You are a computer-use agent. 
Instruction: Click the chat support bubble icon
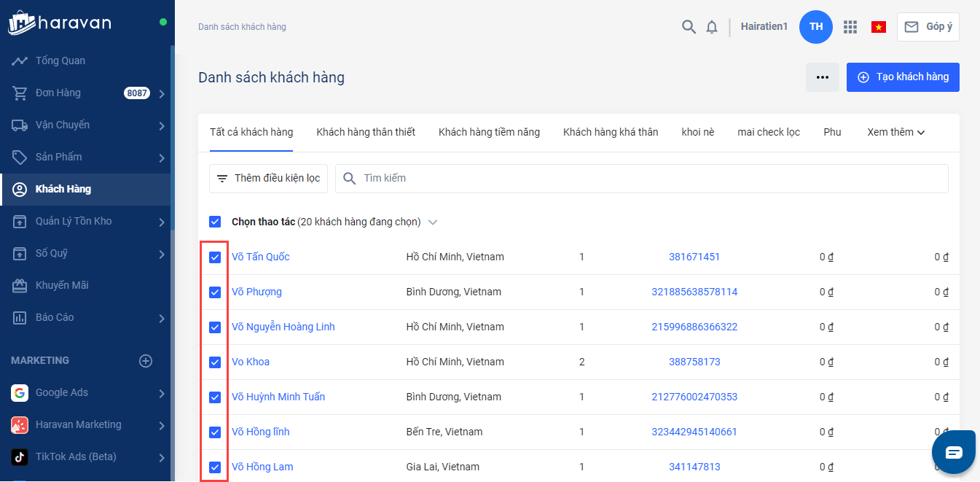(954, 452)
